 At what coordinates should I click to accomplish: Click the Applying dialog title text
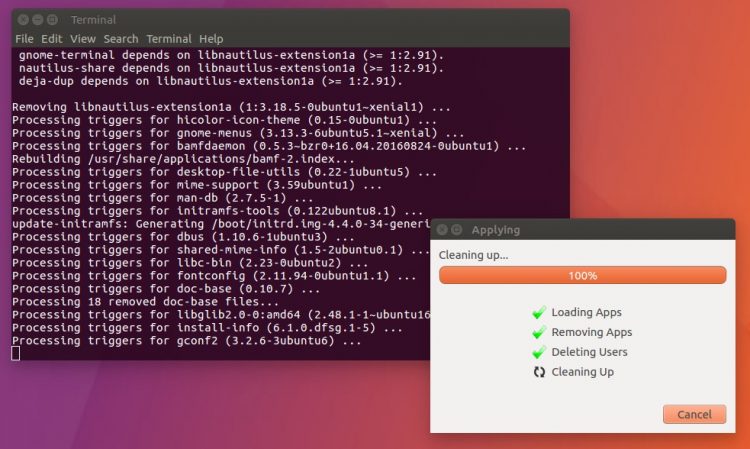496,230
